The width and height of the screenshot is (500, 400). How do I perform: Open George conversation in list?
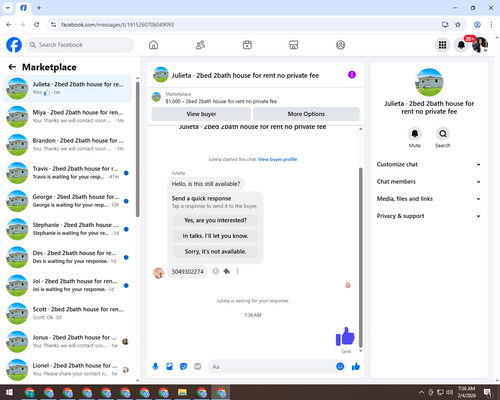67,201
